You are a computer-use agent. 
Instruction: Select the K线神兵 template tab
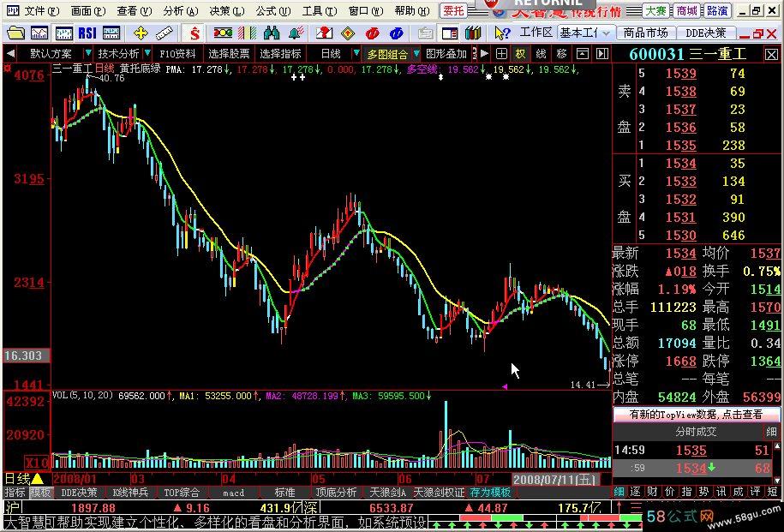click(x=130, y=493)
